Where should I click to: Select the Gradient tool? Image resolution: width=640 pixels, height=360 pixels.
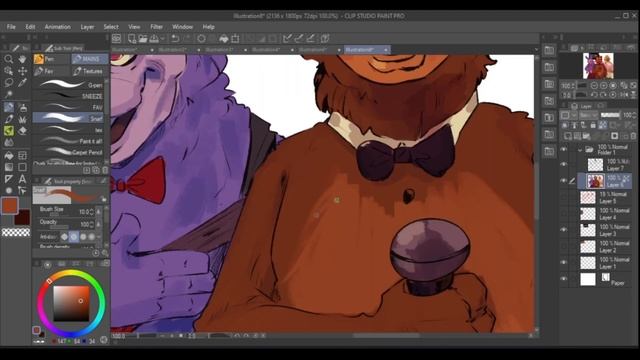tap(9, 167)
